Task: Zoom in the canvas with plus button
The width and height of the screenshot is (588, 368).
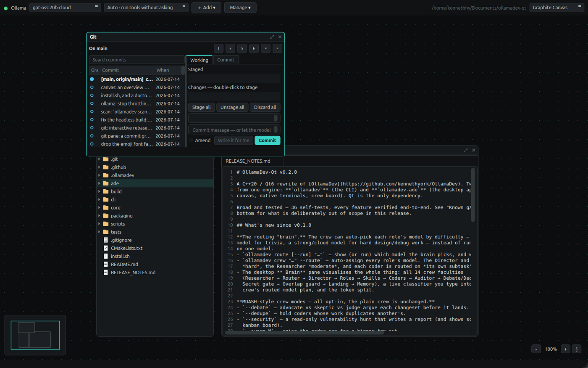Action: click(x=565, y=349)
